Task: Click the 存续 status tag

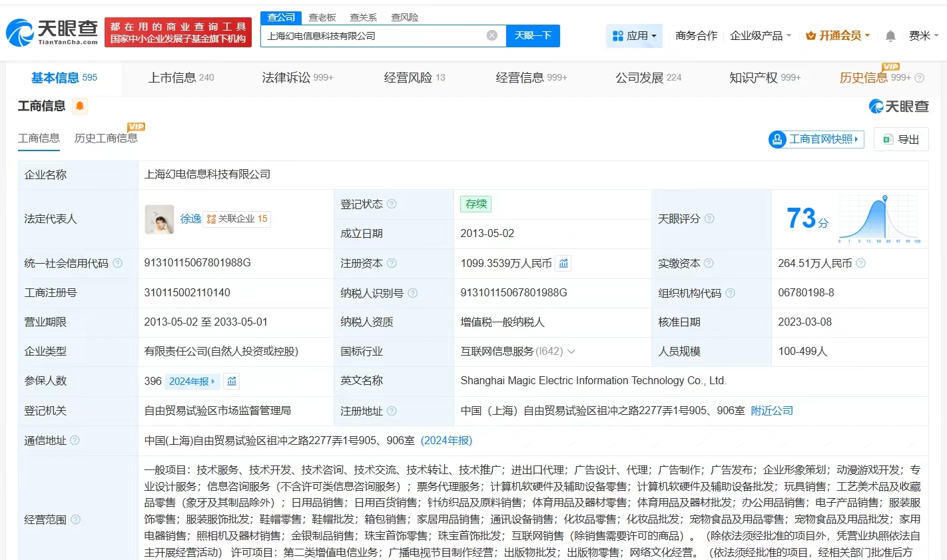Action: coord(476,204)
